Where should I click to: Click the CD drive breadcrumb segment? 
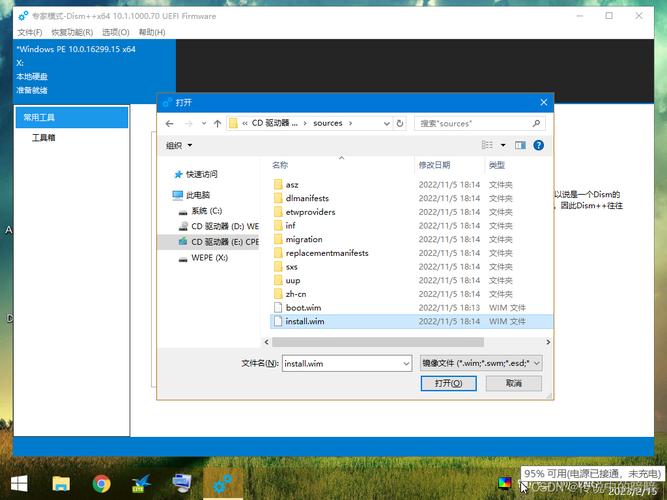coord(274,123)
